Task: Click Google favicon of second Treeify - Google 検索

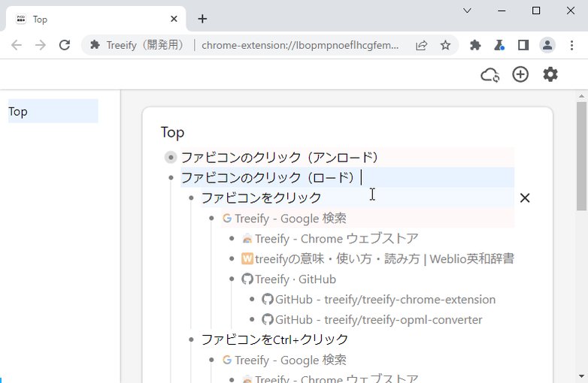Action: (x=227, y=360)
